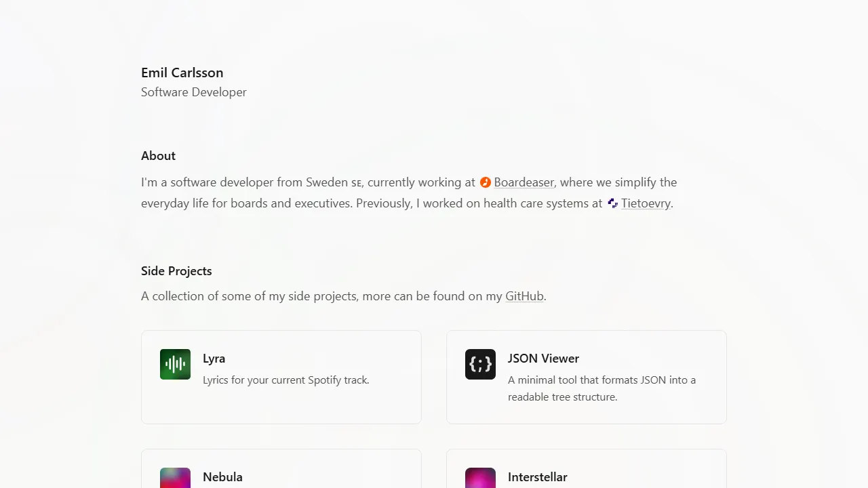
Task: Select the Lyra waveform app icon
Action: pos(175,364)
